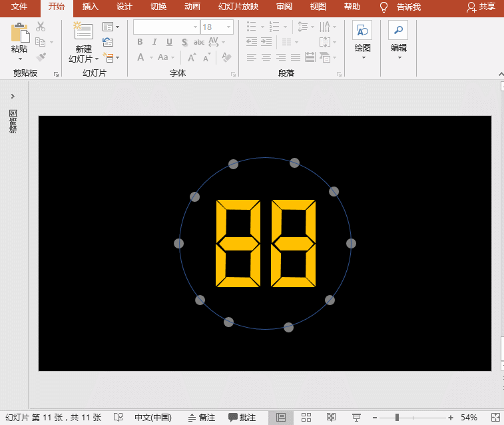The height and width of the screenshot is (425, 504).
Task: Open the paragraph dialog launcher
Action: pyautogui.click(x=339, y=74)
